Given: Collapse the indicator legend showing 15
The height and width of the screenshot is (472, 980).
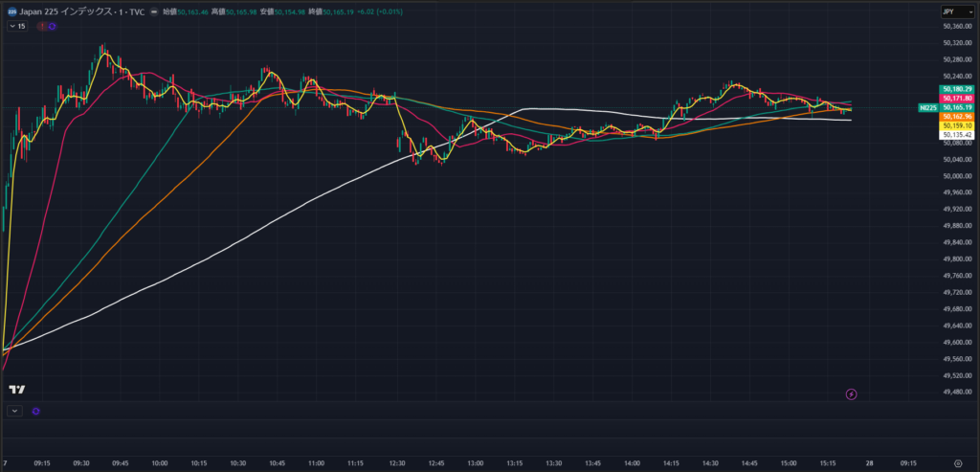Looking at the screenshot, I should pyautogui.click(x=16, y=27).
